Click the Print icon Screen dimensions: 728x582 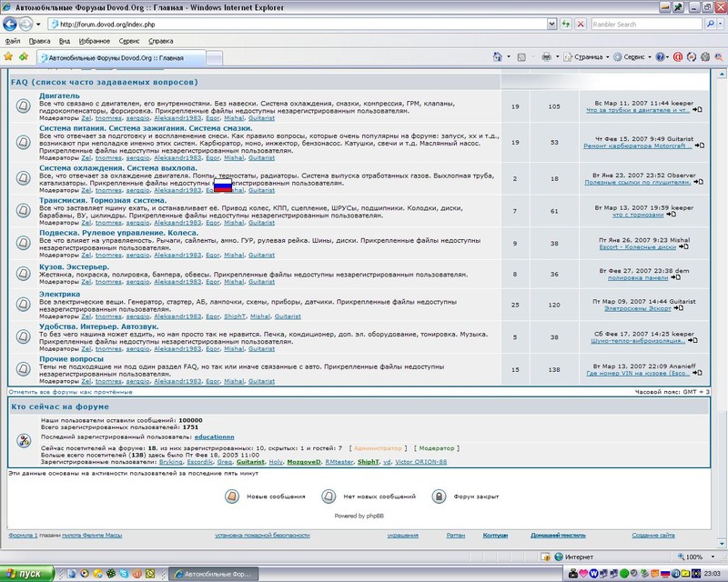point(547,56)
